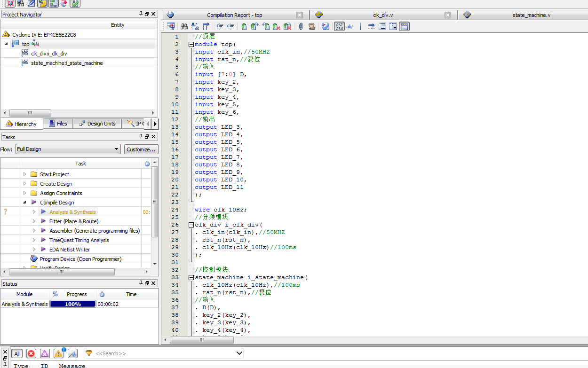Open the Design Units navigator tab
Screen dimensions: 588x368
coord(97,124)
